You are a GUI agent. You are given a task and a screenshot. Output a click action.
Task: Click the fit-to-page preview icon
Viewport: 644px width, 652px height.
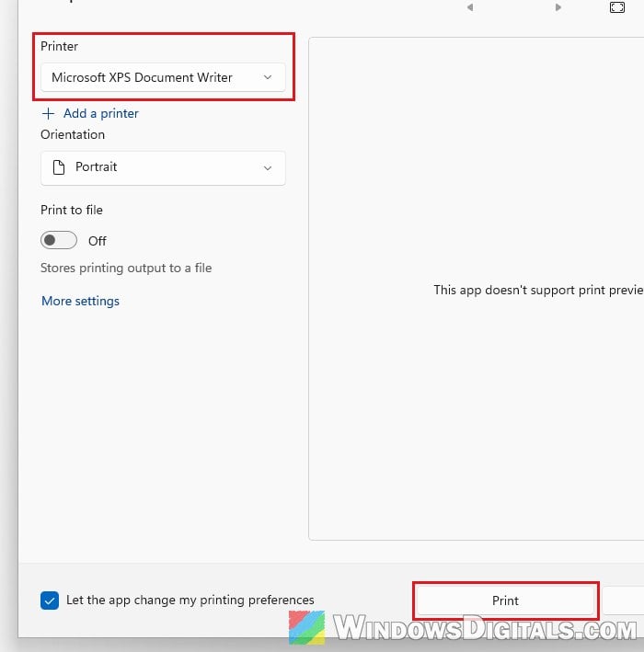click(617, 7)
